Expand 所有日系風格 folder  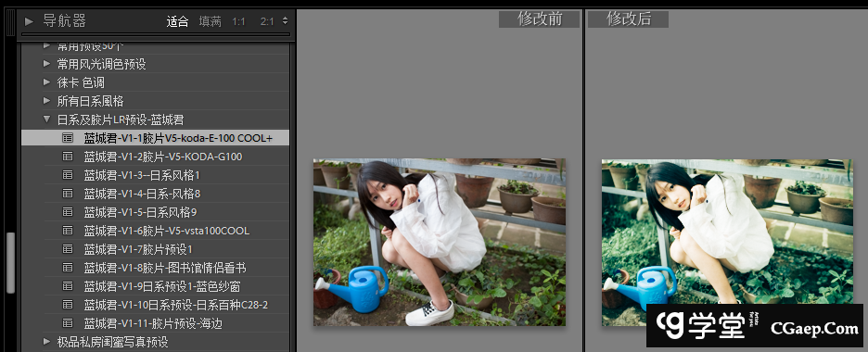[47, 101]
